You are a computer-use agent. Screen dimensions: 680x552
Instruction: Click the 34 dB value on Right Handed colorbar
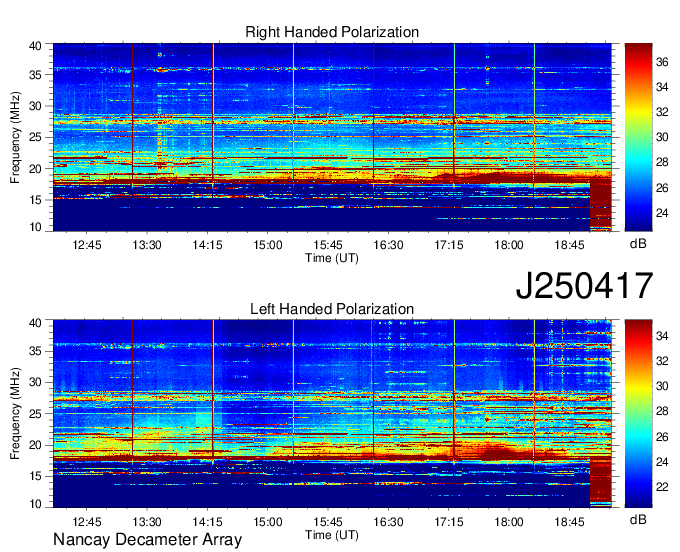[x=662, y=87]
